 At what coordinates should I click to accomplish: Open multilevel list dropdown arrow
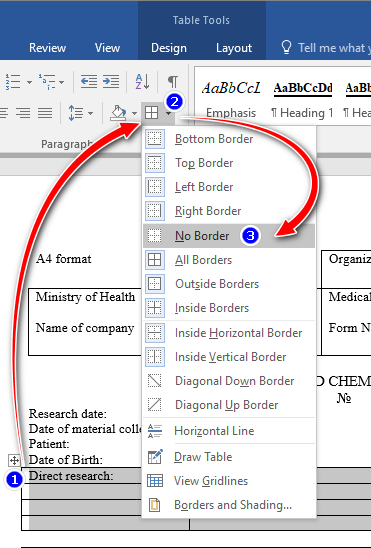[61, 82]
